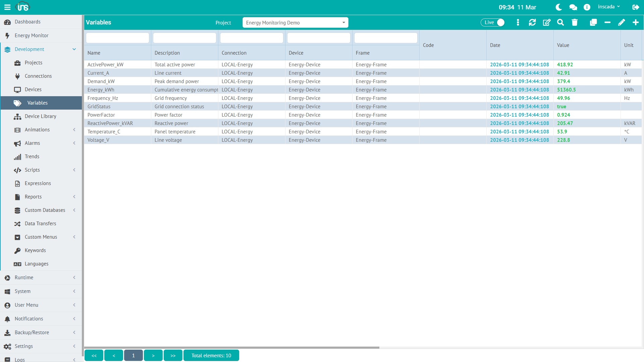Click the next page > button
Image resolution: width=644 pixels, height=362 pixels.
click(153, 356)
